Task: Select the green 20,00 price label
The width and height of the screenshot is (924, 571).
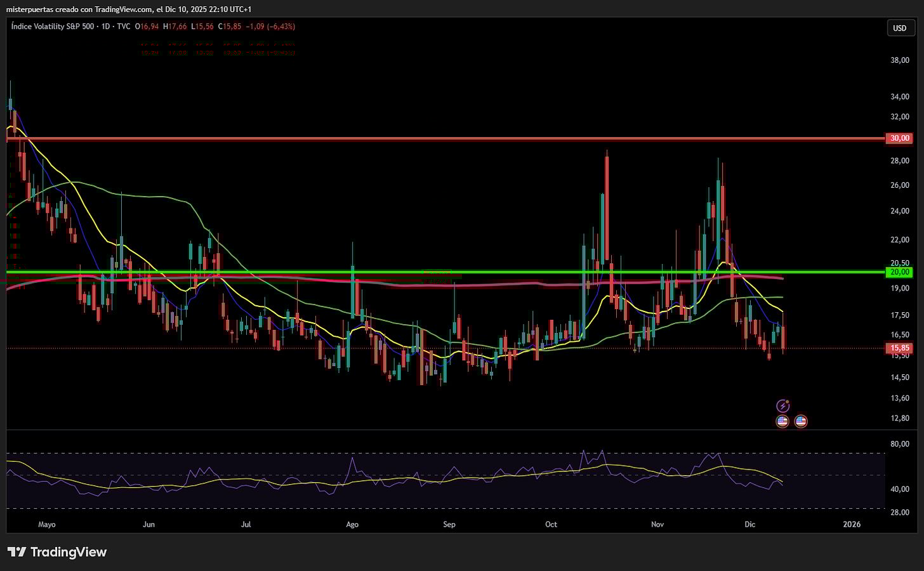Action: pyautogui.click(x=899, y=272)
